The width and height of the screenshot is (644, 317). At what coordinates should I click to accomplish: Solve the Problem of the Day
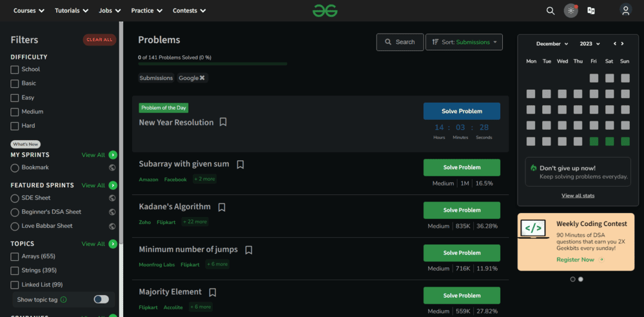(462, 112)
